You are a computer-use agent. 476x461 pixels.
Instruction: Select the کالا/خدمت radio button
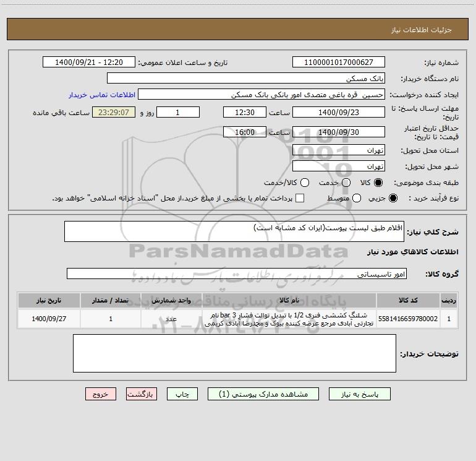(305, 183)
